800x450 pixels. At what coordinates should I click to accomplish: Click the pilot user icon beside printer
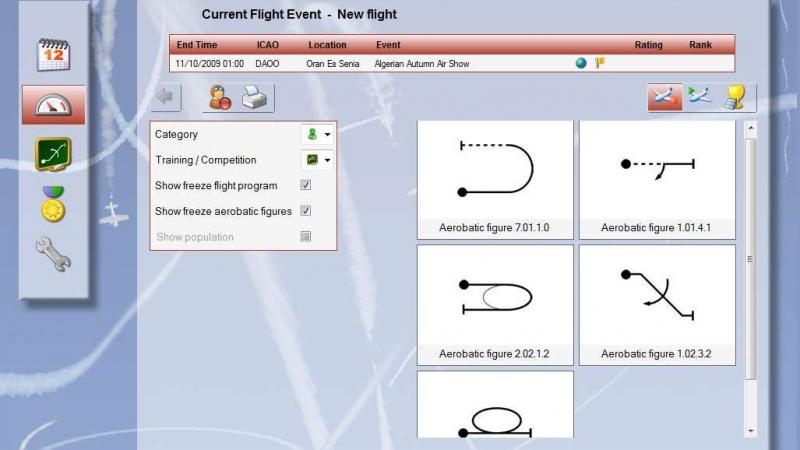219,98
